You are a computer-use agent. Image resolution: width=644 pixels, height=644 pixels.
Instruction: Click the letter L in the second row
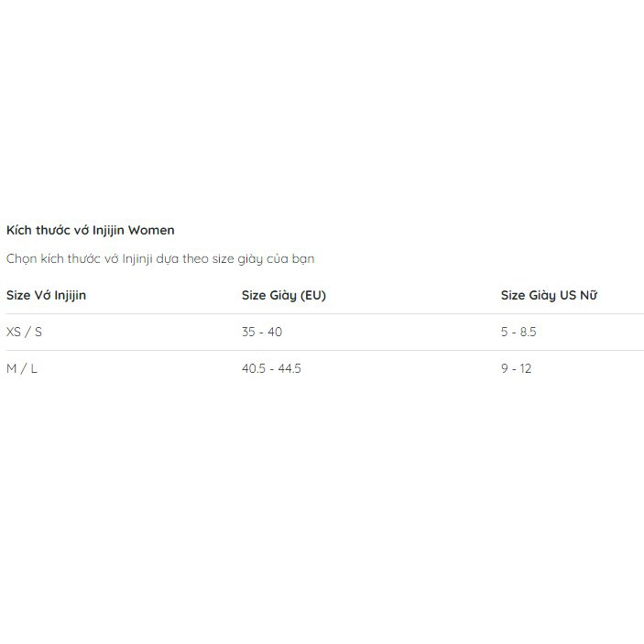(34, 368)
